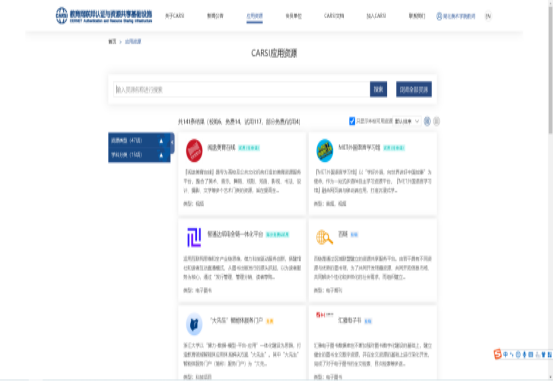The image size is (553, 382).
Task: Click the purple maze-like resource logo
Action: 194,237
